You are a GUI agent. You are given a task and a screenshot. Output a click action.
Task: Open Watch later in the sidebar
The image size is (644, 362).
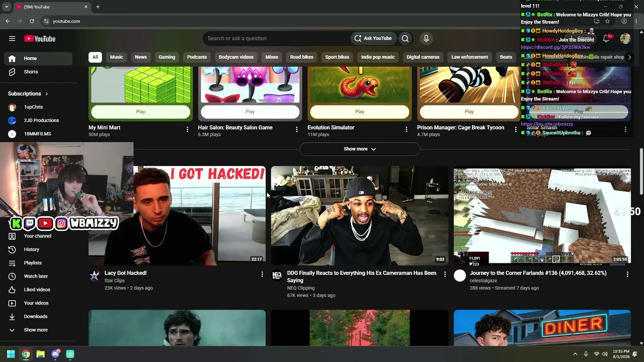click(x=38, y=276)
